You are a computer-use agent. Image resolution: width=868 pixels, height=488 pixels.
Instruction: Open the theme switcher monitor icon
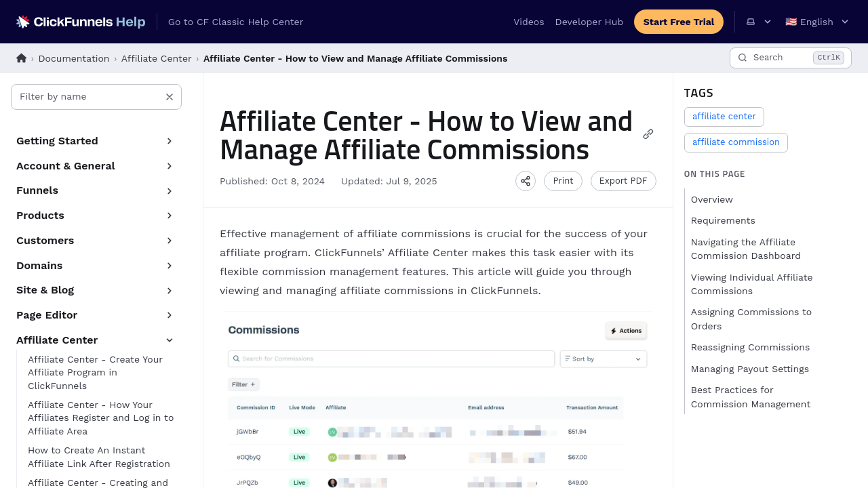click(751, 22)
